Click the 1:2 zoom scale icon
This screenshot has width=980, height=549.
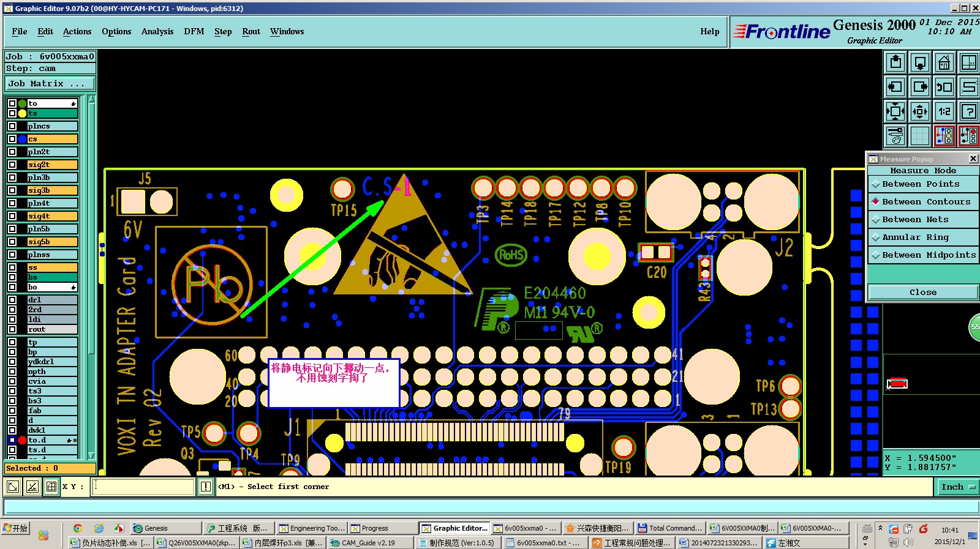(944, 111)
